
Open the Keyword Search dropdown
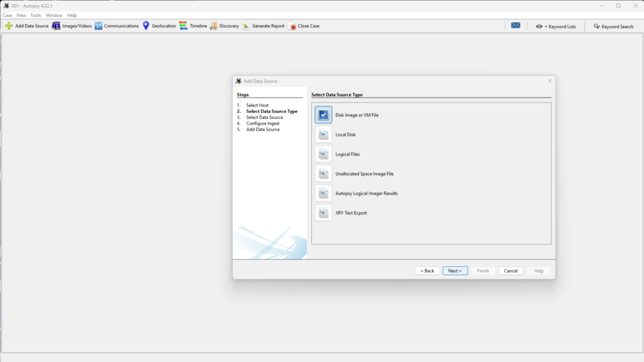[x=614, y=26]
